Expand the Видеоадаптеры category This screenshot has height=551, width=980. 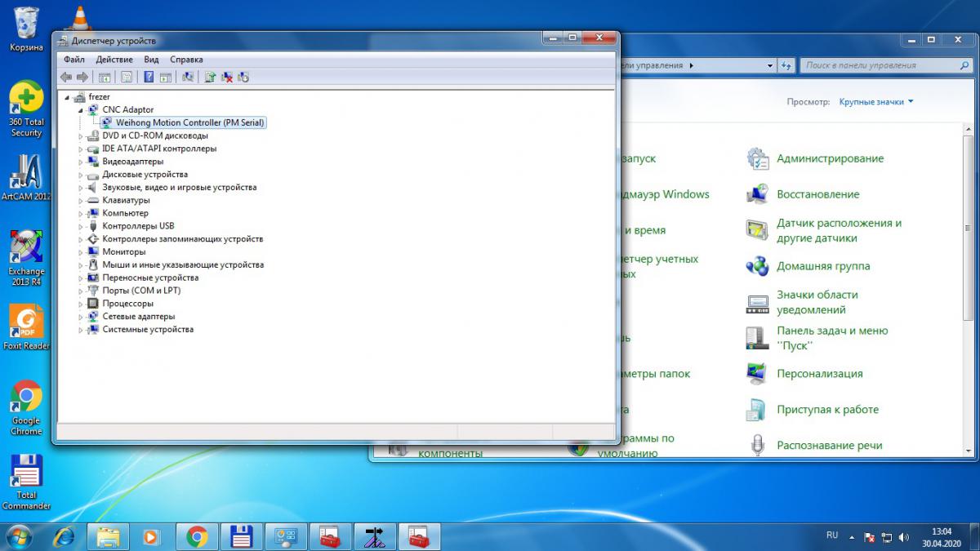point(81,162)
